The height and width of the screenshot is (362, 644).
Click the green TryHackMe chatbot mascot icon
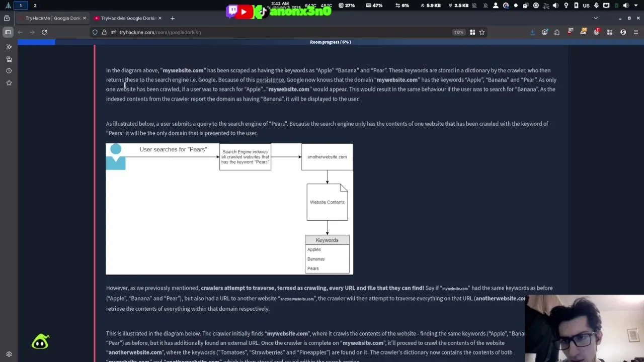coord(40,342)
